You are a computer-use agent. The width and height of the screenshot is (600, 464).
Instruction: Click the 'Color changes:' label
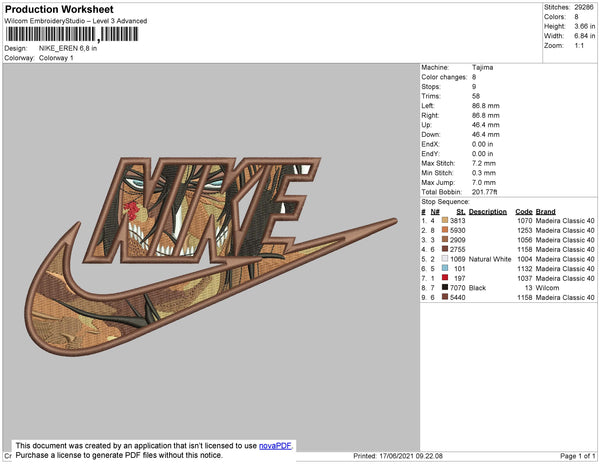[x=444, y=77]
